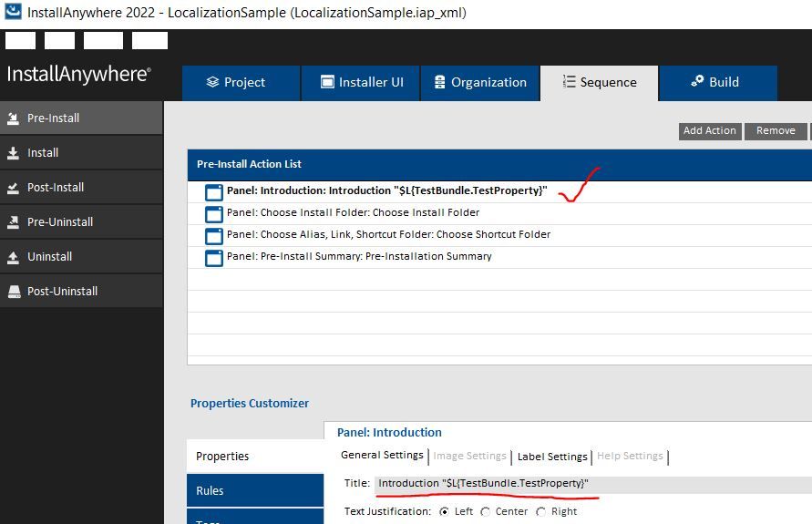The width and height of the screenshot is (812, 524).
Task: Click the disabled Image Settings sub-tab
Action: [469, 456]
